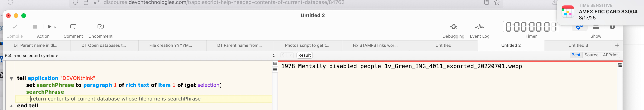Image resolution: width=644 pixels, height=110 pixels.
Task: Toggle Debugging mode bug icon
Action: 453,27
